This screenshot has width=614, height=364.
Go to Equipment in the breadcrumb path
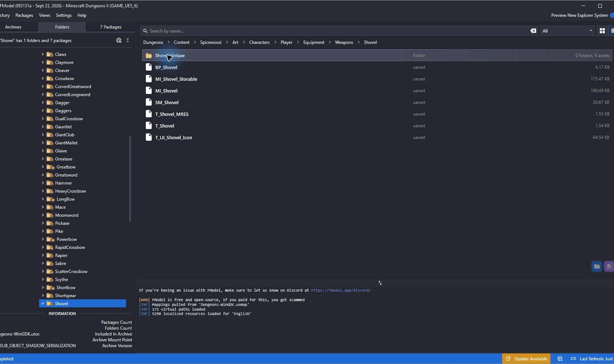pos(314,42)
